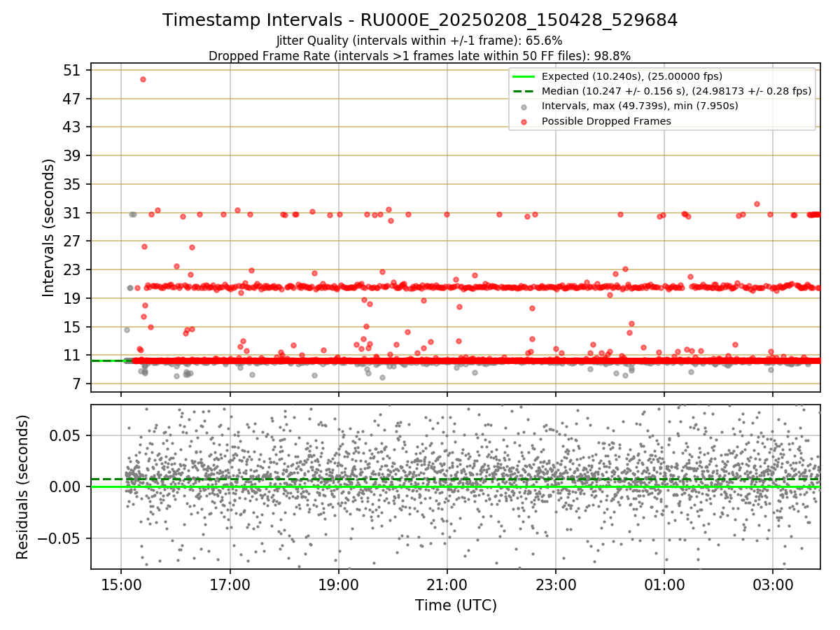Screen dimensions: 840x630
Task: Click the x-axis tick label '21:00'
Action: [447, 585]
